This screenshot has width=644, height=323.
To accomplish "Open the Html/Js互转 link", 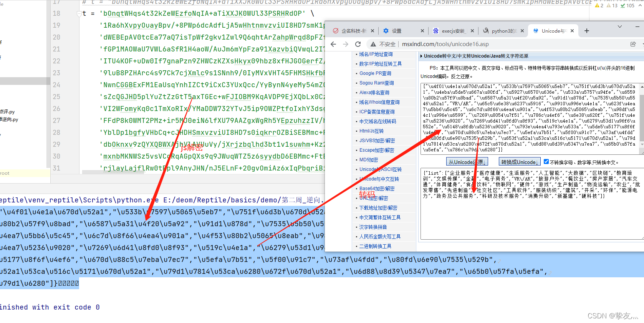I will coord(371,131).
